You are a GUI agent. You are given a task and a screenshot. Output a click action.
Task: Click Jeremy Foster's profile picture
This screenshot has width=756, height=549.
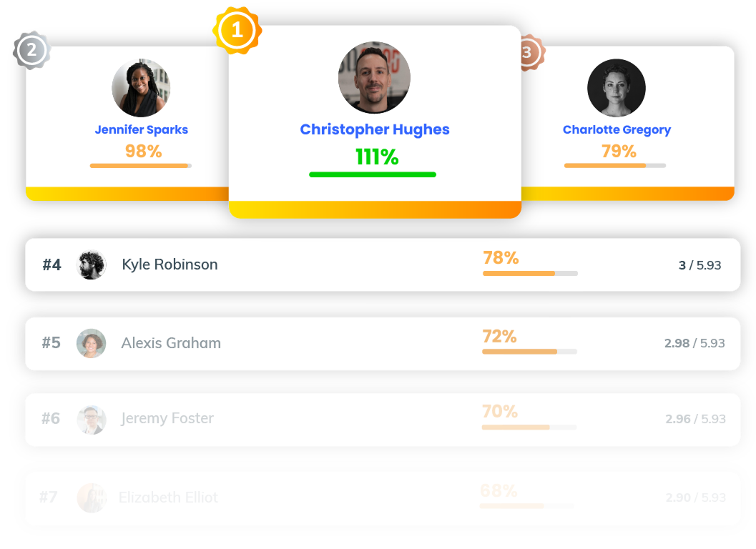click(91, 420)
